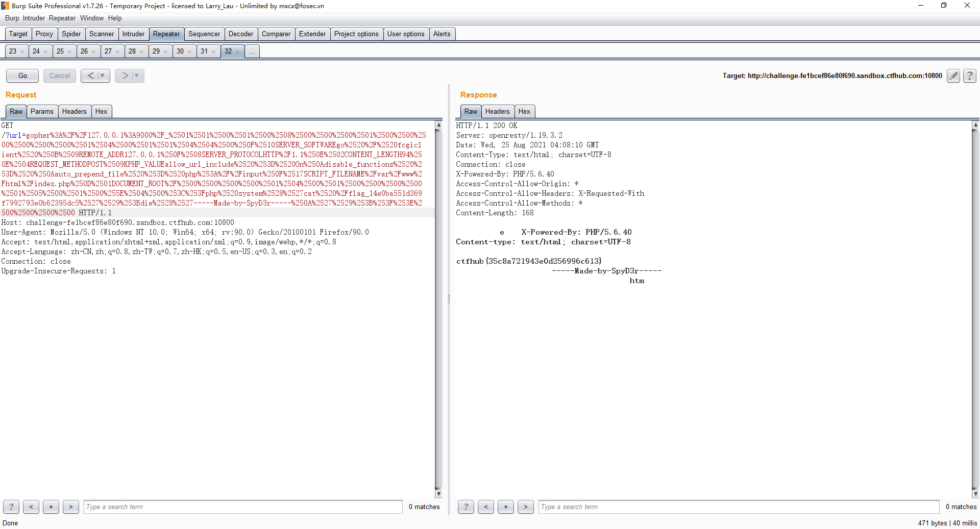Edit target with the pencil icon
Screen dimensions: 980x529
coord(953,76)
